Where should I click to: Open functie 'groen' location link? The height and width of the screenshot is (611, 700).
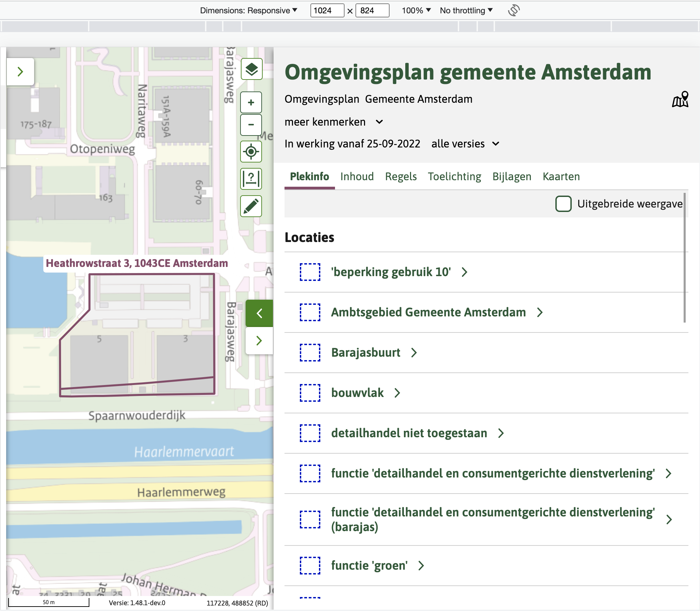coord(369,566)
